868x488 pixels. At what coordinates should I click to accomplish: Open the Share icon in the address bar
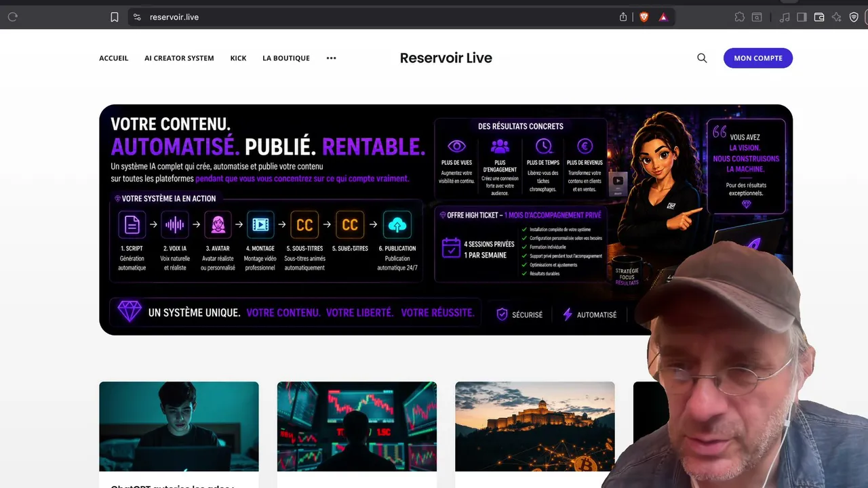tap(623, 17)
